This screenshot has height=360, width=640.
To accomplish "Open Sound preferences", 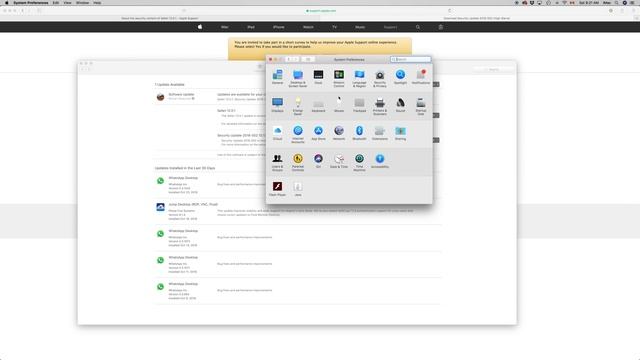I will click(x=400, y=105).
